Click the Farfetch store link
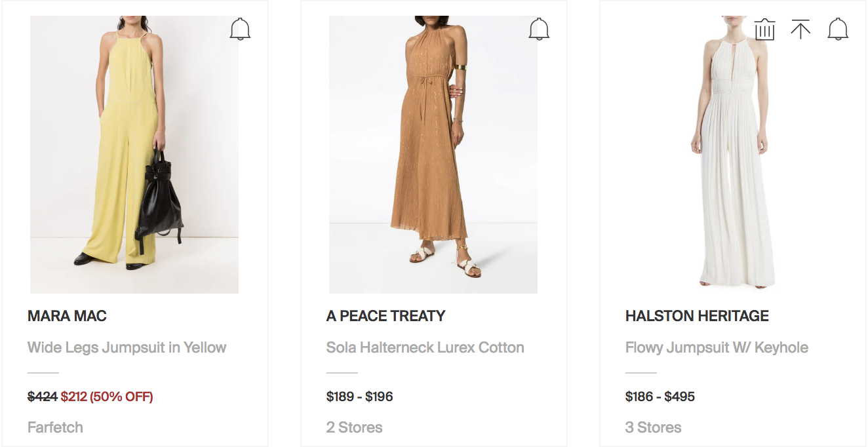The height and width of the screenshot is (447, 868). pos(55,427)
